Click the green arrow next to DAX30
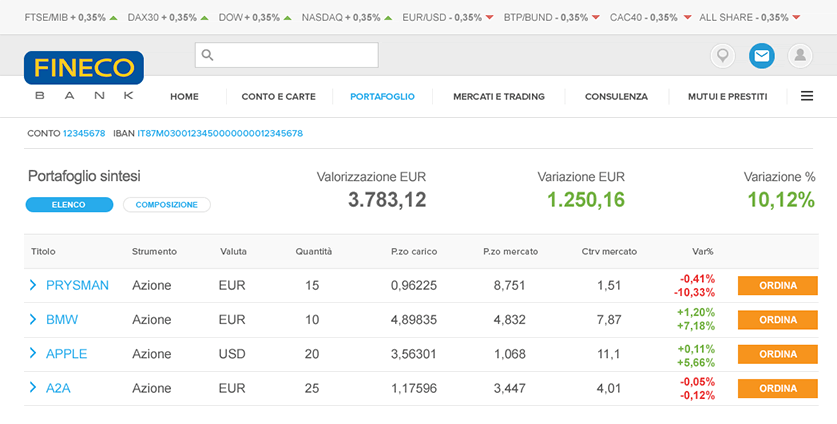This screenshot has height=424, width=837. [205, 18]
